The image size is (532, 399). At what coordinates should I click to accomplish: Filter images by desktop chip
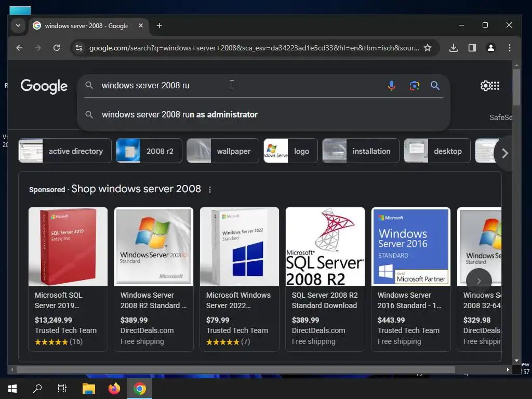[x=437, y=151]
